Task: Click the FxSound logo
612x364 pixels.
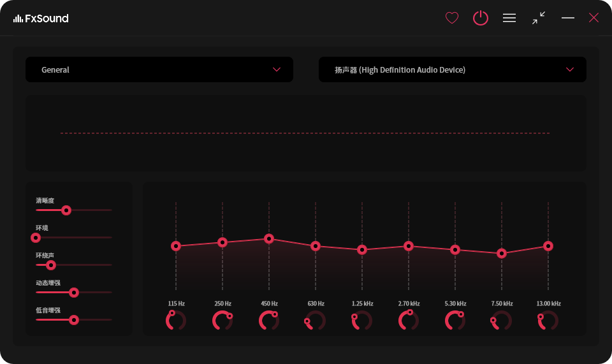Action: pos(41,18)
